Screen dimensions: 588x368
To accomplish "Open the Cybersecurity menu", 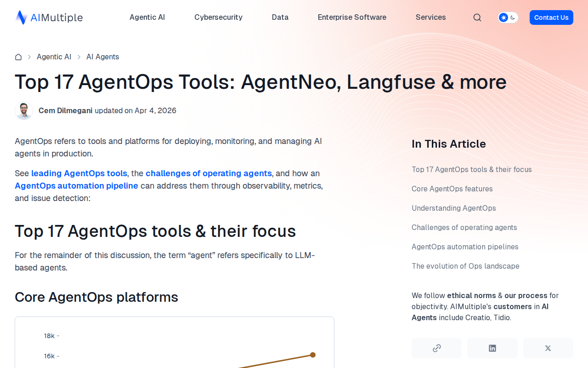I will (218, 17).
